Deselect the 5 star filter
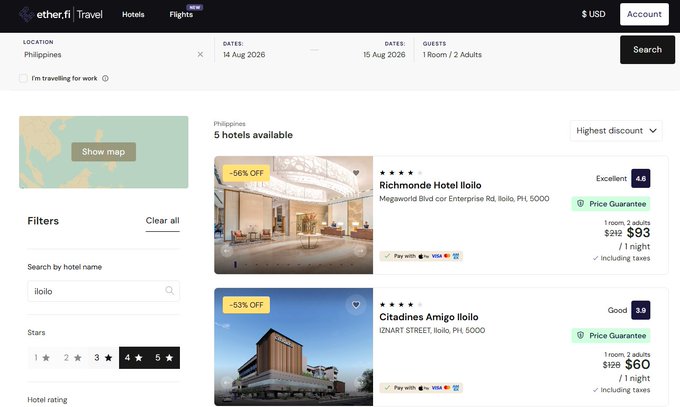The image size is (680, 407). (x=164, y=358)
